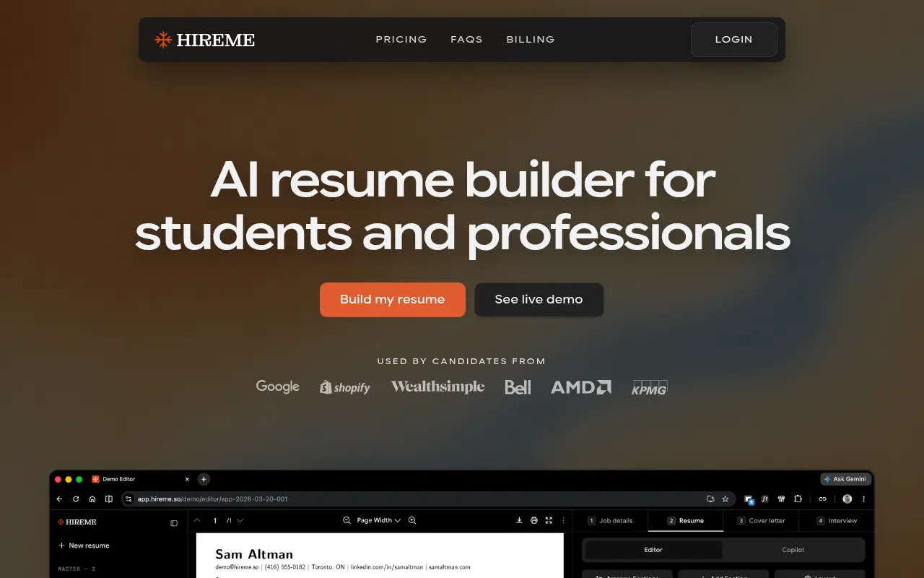Viewport: 924px width, 578px height.
Task: Close the Demo Editor browser tab
Action: coord(188,479)
